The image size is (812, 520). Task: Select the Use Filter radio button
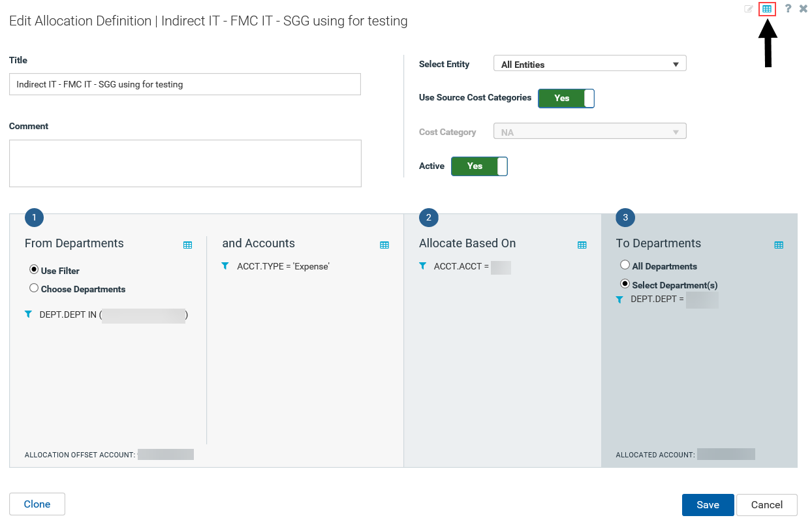34,269
